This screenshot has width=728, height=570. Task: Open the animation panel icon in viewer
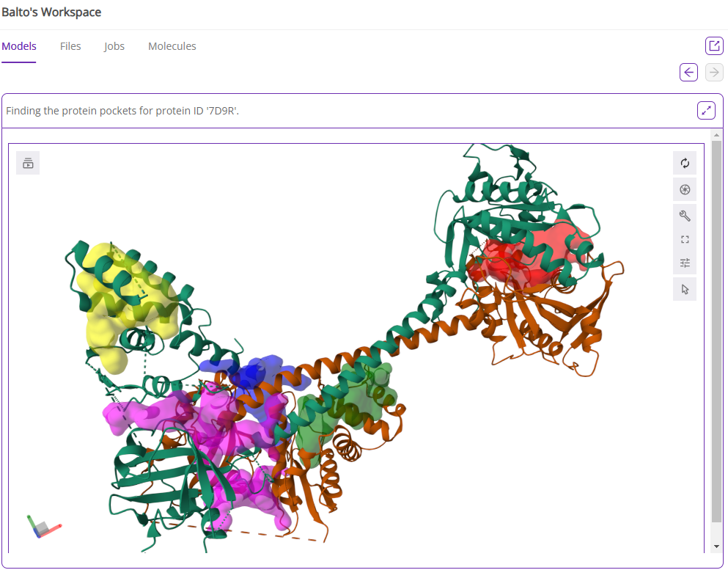coord(28,163)
